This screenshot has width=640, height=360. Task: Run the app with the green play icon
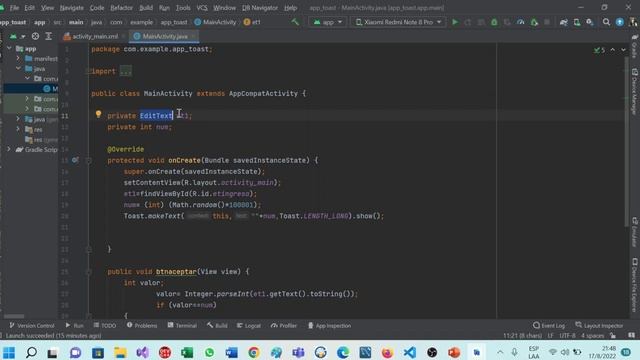tap(455, 22)
